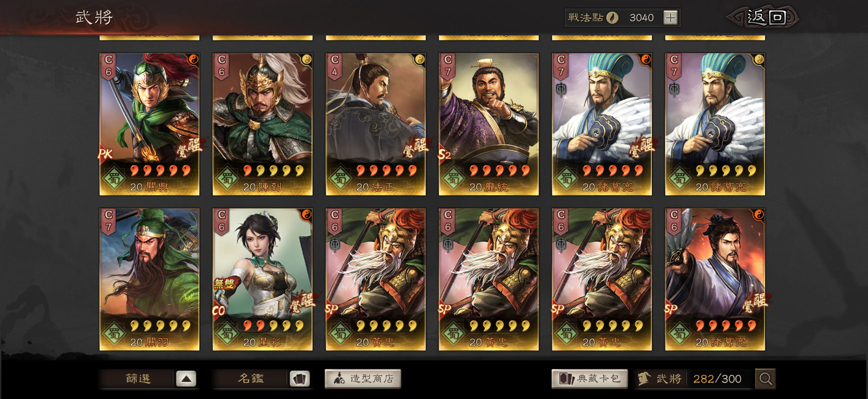Select the 陳到 general card

[x=263, y=124]
